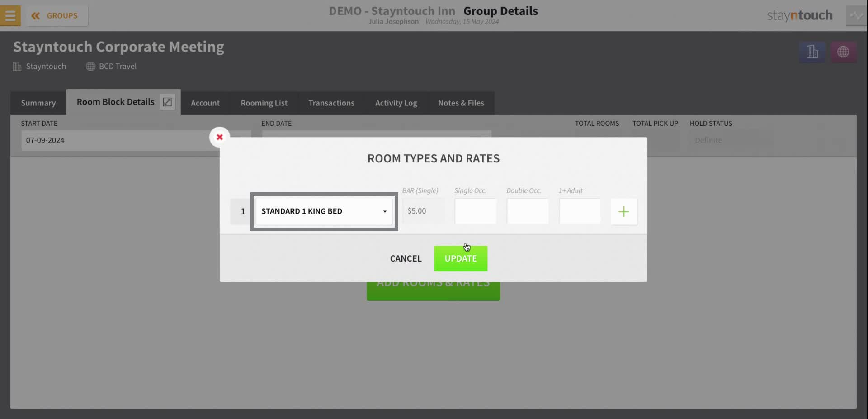868x419 pixels.
Task: Open the Standard 1 King Bed room type dropdown
Action: (324, 211)
